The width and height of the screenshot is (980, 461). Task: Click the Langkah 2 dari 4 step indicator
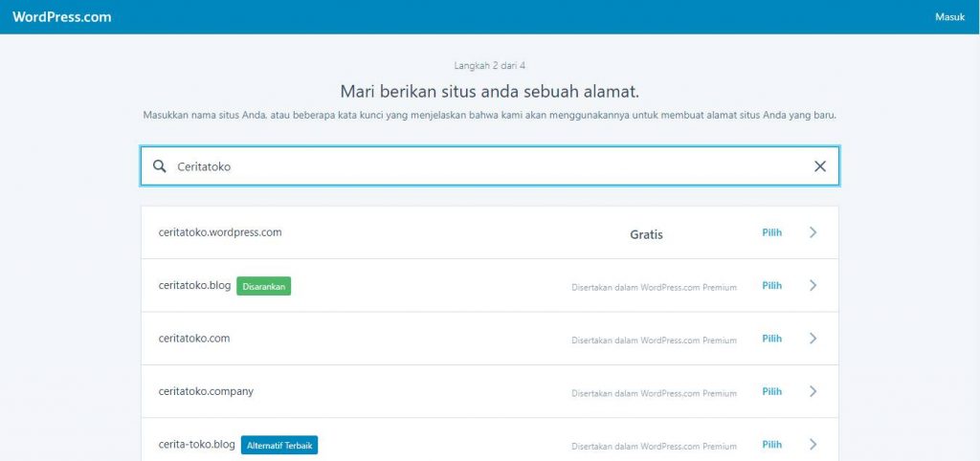coord(489,65)
